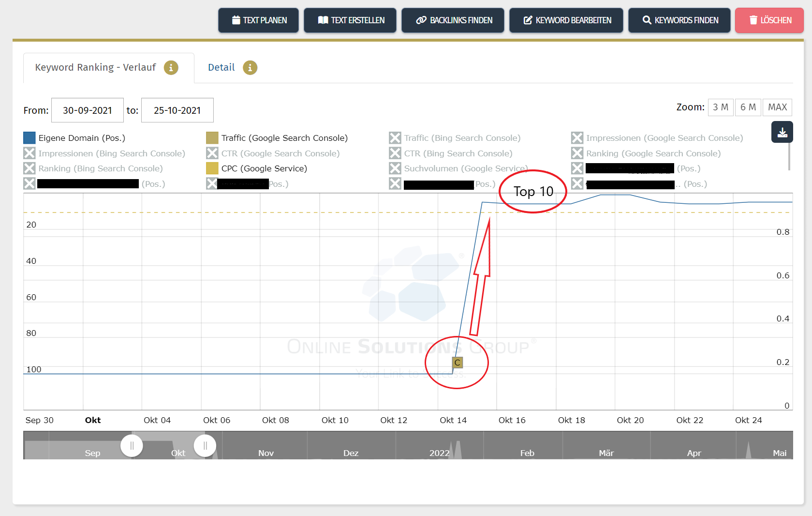Open the Keyword Ranking - Verlauf tab

(95, 67)
